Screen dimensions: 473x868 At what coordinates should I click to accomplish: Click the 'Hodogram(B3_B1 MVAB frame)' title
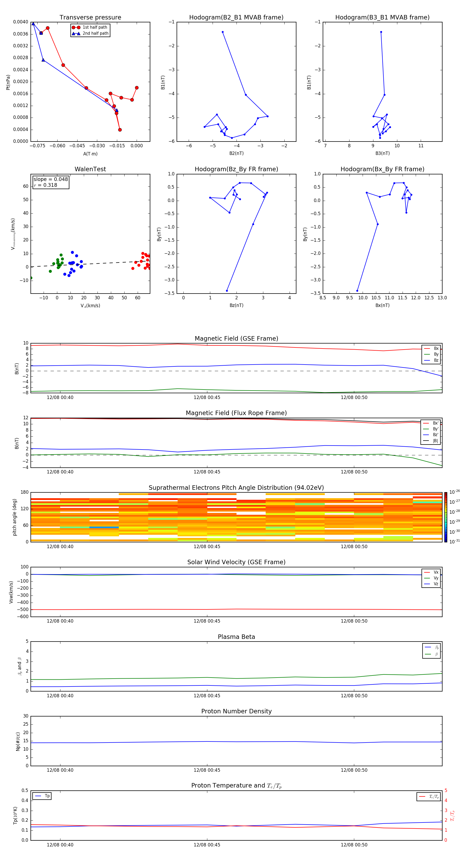382,17
